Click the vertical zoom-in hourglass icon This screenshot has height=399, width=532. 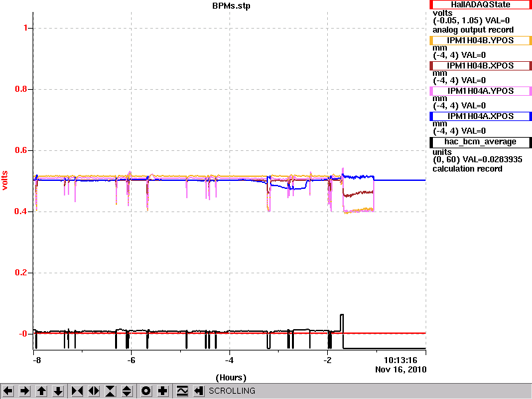tap(110, 391)
